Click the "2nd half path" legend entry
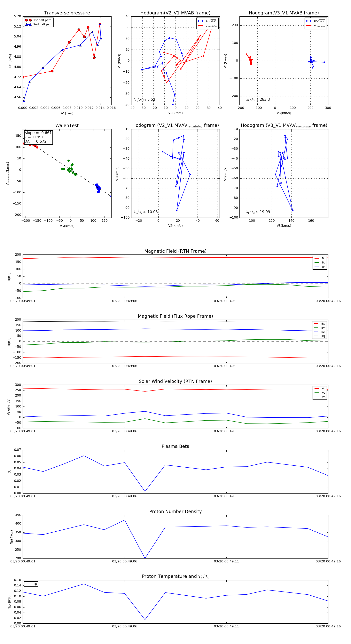 click(x=39, y=25)
